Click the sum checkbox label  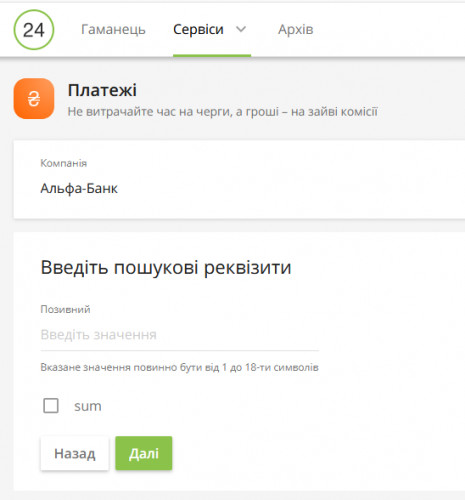coord(88,406)
